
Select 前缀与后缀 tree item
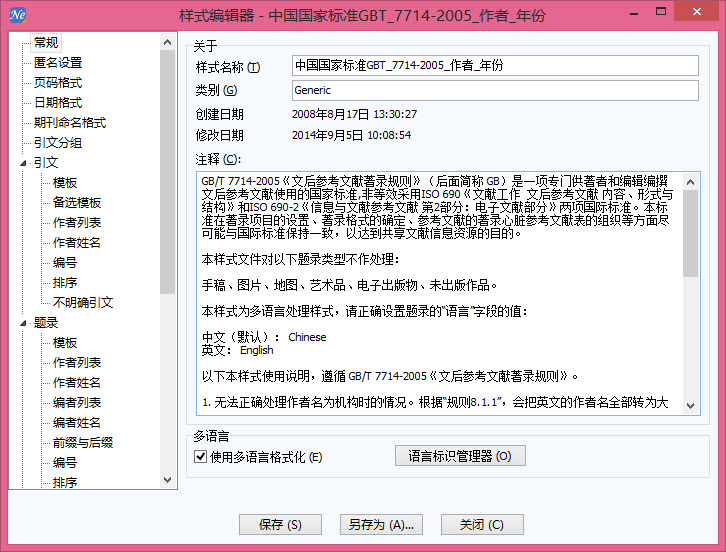83,443
